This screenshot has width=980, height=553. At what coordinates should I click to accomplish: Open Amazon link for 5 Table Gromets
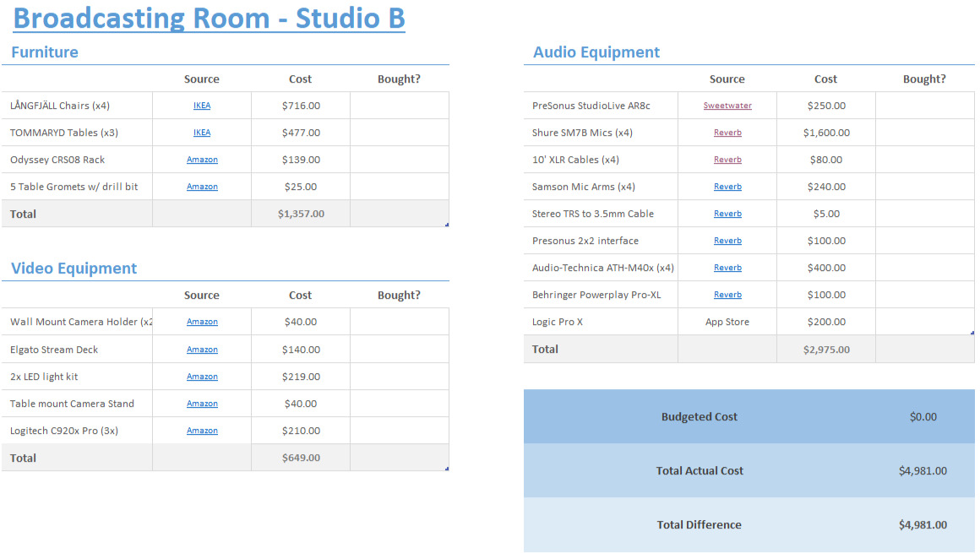tap(202, 187)
